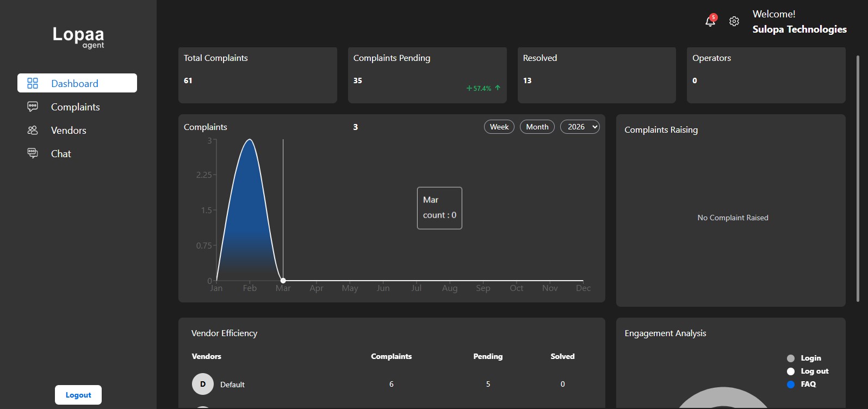Click the D avatar of Default vendor
Screen dimensions: 868x409
[203, 384]
